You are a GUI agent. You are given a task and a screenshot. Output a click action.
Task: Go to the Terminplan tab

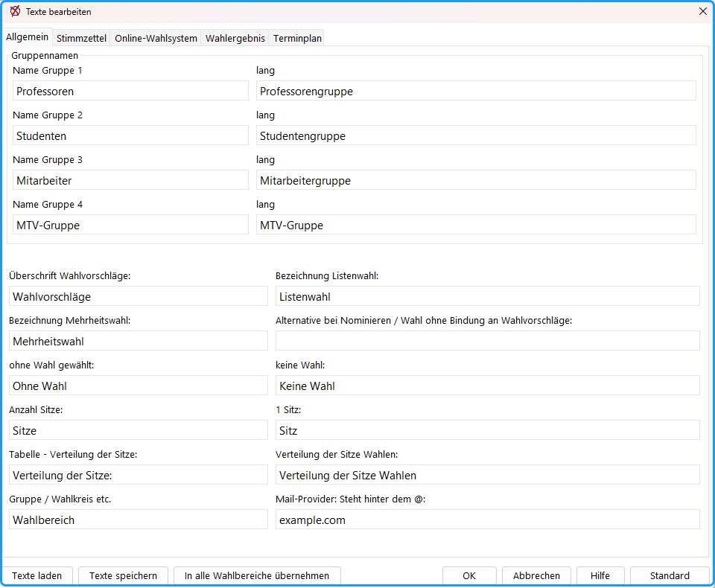point(297,38)
